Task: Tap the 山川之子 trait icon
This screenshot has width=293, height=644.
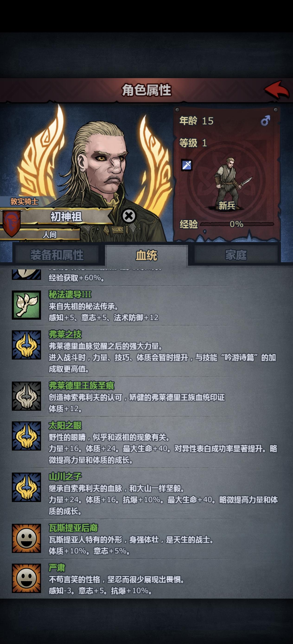Action: [x=26, y=487]
